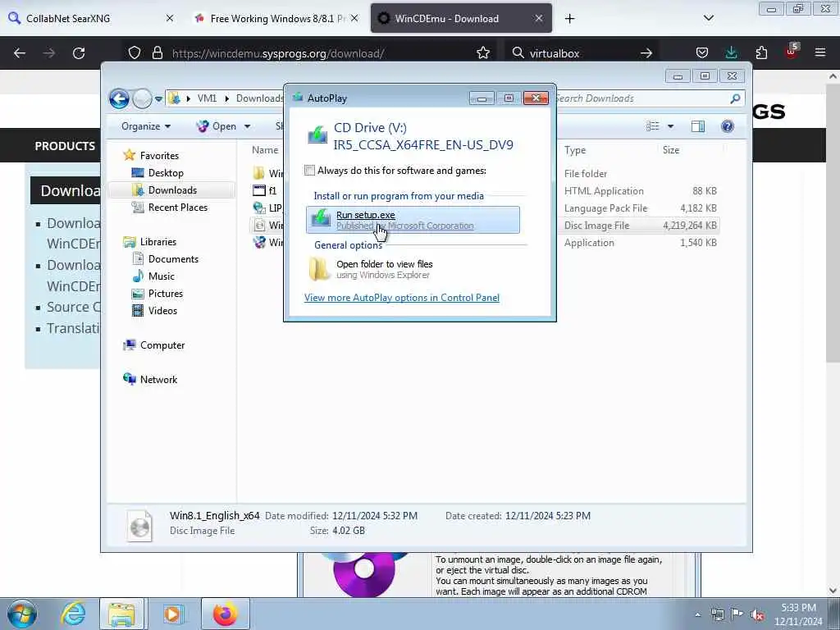Image resolution: width=840 pixels, height=630 pixels.
Task: Toggle the Explorer preview pane icon
Action: click(697, 126)
